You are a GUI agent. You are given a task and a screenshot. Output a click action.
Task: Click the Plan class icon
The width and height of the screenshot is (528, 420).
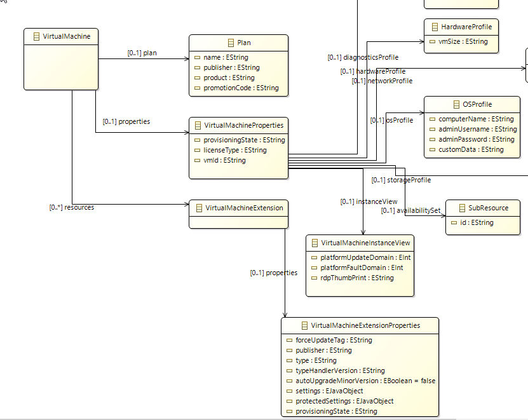click(x=231, y=43)
